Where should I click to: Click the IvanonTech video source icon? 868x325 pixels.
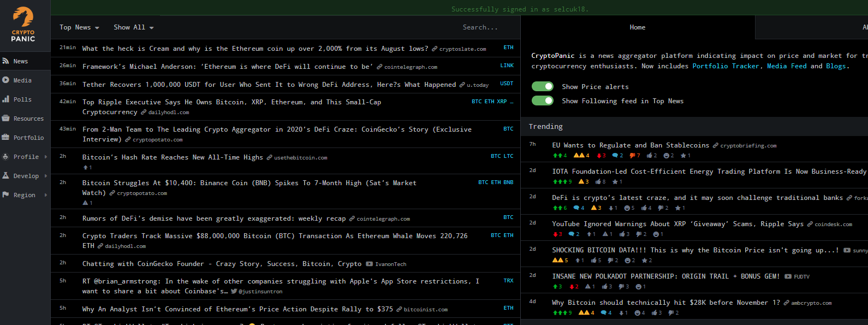click(370, 264)
